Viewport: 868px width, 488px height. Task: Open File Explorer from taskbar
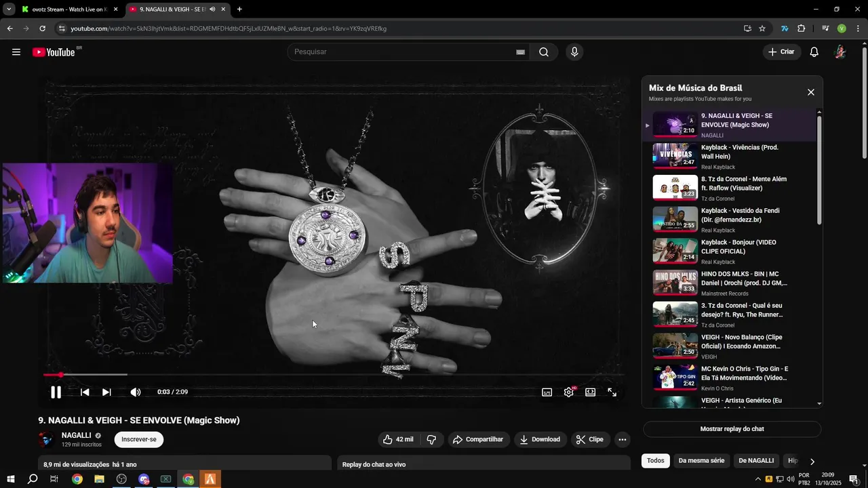99,479
